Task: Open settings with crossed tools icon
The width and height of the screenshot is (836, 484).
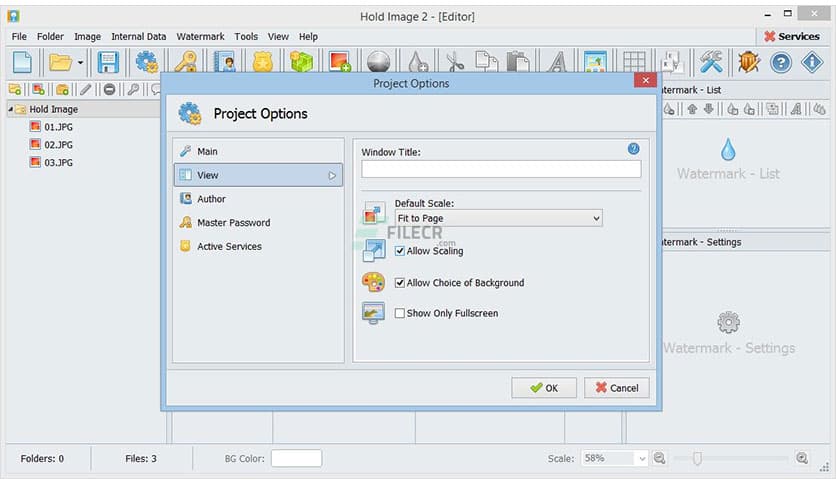Action: [x=711, y=62]
